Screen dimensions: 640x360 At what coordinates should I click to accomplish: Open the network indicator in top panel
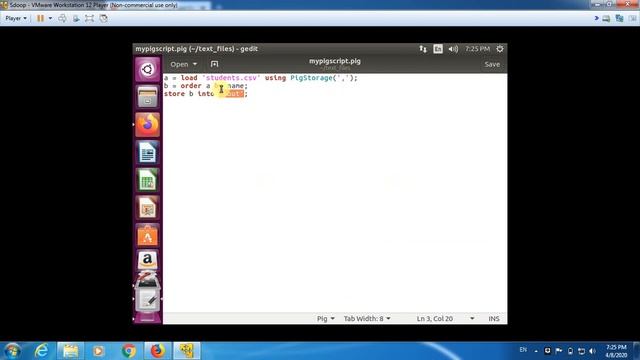[x=423, y=49]
